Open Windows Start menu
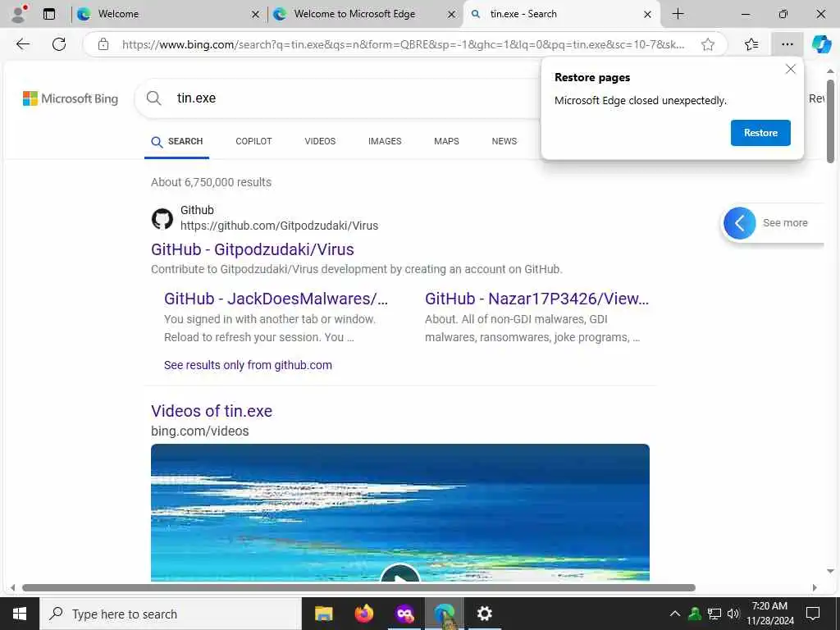840x630 pixels. pyautogui.click(x=20, y=614)
